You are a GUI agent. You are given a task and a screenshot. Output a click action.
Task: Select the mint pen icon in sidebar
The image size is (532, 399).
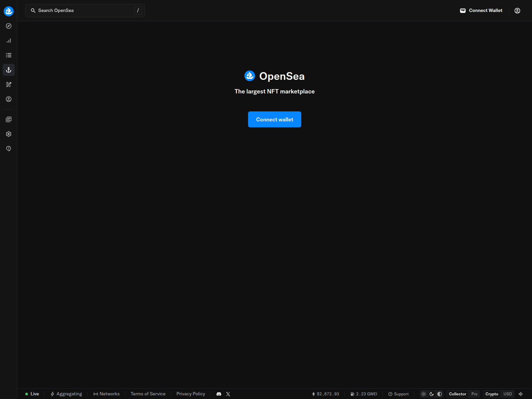[9, 84]
